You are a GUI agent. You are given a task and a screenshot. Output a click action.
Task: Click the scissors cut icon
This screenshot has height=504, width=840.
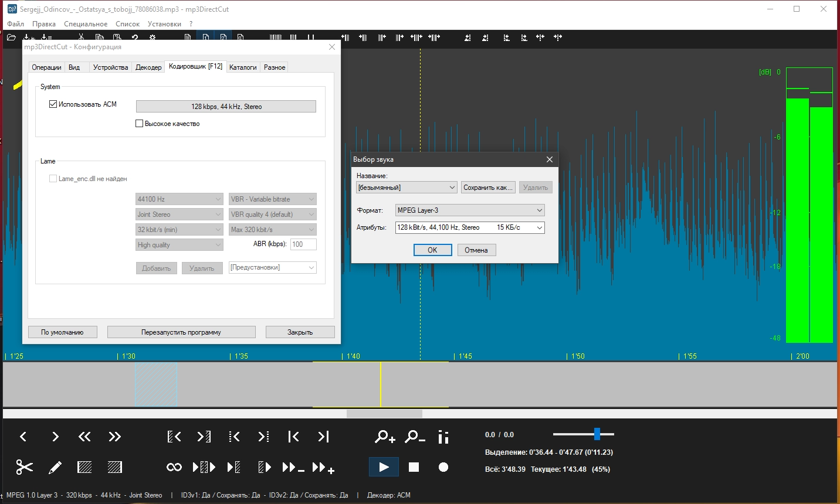pyautogui.click(x=24, y=467)
